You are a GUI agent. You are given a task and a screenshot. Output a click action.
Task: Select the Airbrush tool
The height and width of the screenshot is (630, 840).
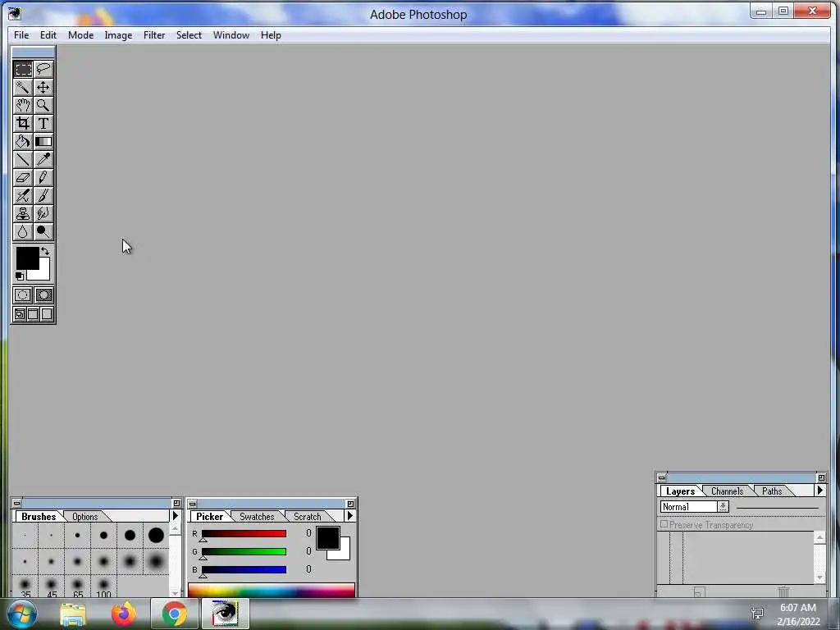23,195
